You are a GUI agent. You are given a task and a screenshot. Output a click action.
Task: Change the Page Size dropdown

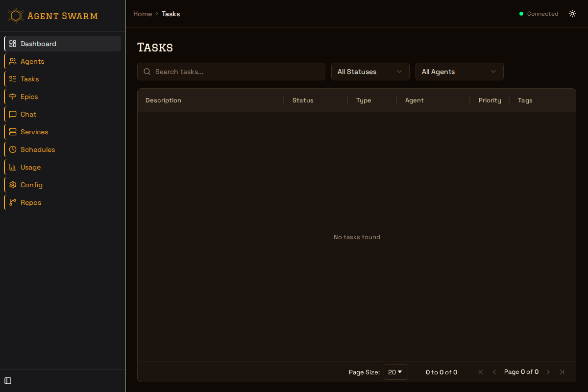(395, 372)
